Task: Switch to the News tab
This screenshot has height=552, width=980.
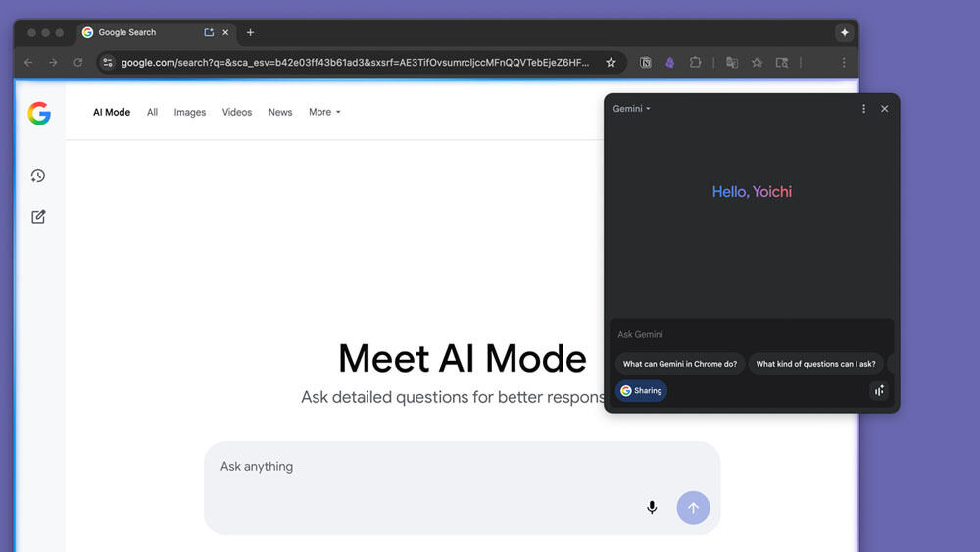Action: click(x=280, y=112)
